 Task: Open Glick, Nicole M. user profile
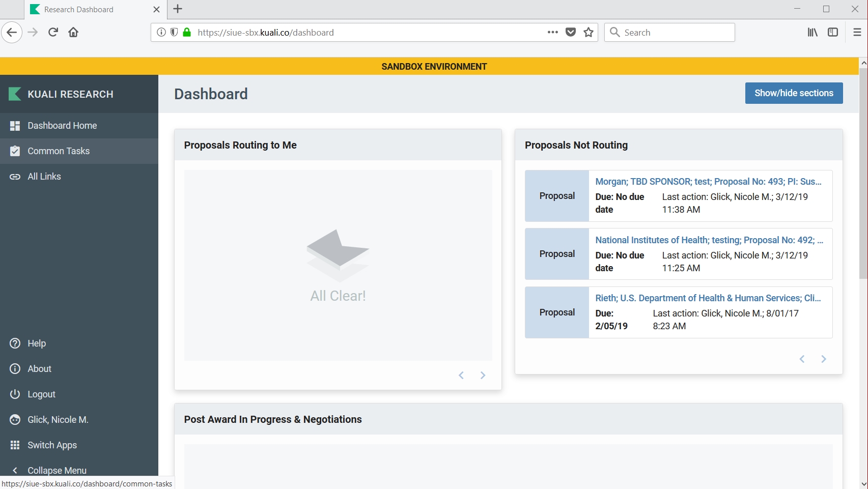click(58, 420)
